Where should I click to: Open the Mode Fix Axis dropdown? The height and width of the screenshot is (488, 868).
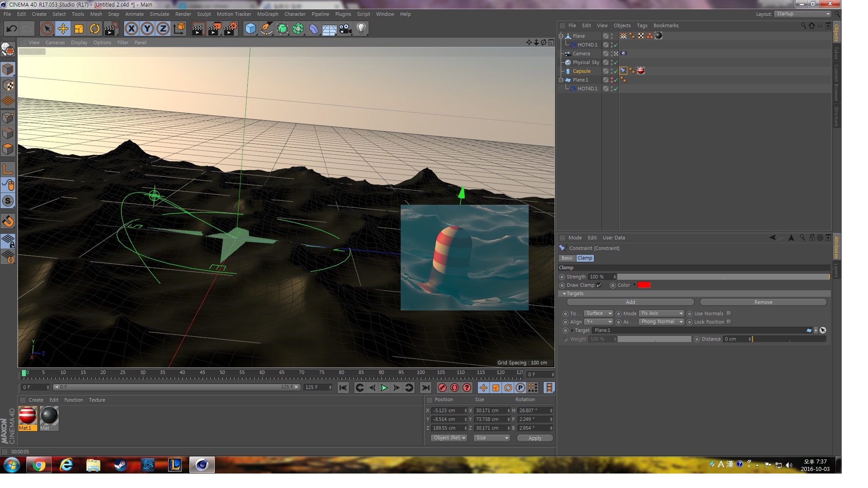[662, 313]
